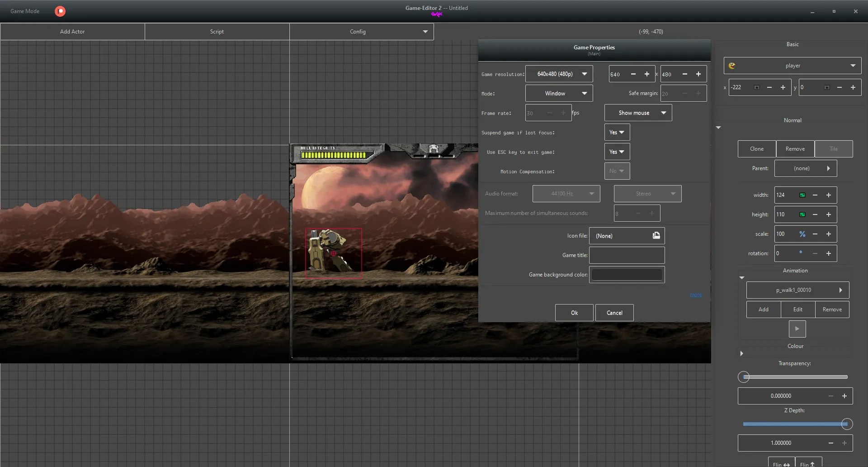868x467 pixels.
Task: Increase the actor height value
Action: point(829,214)
